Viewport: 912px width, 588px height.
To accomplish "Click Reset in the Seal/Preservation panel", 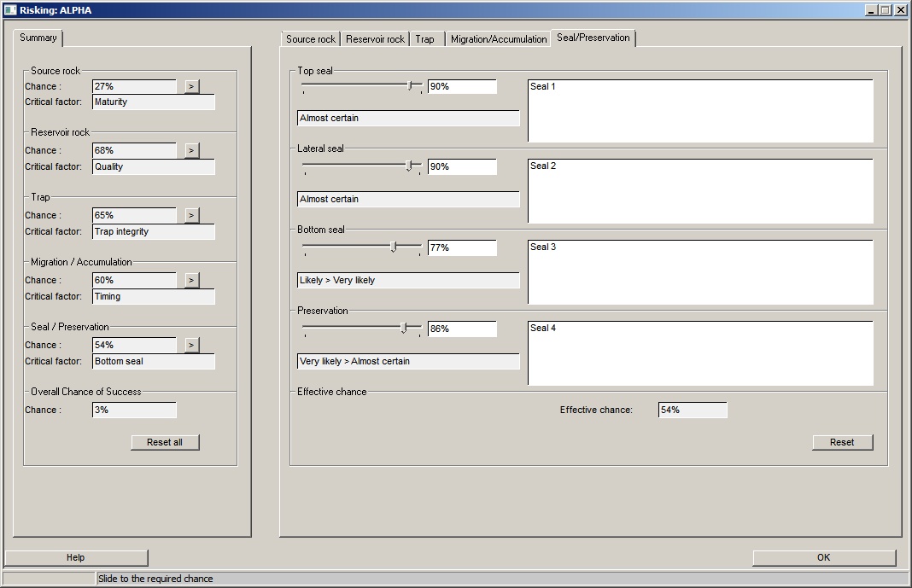I will [842, 442].
